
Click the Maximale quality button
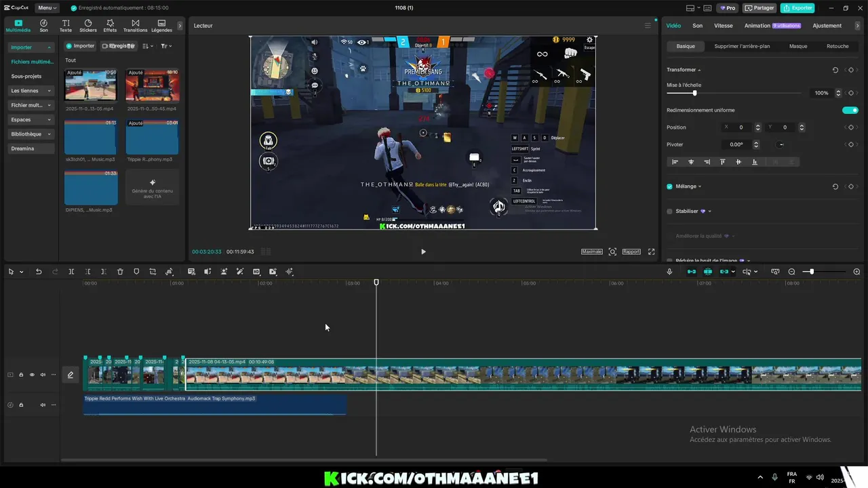(591, 251)
